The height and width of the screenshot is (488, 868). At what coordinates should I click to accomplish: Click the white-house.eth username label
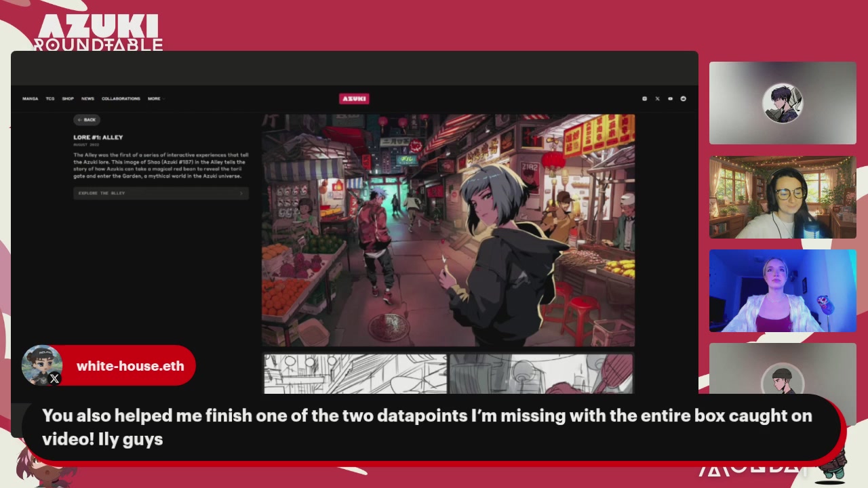[x=130, y=366]
